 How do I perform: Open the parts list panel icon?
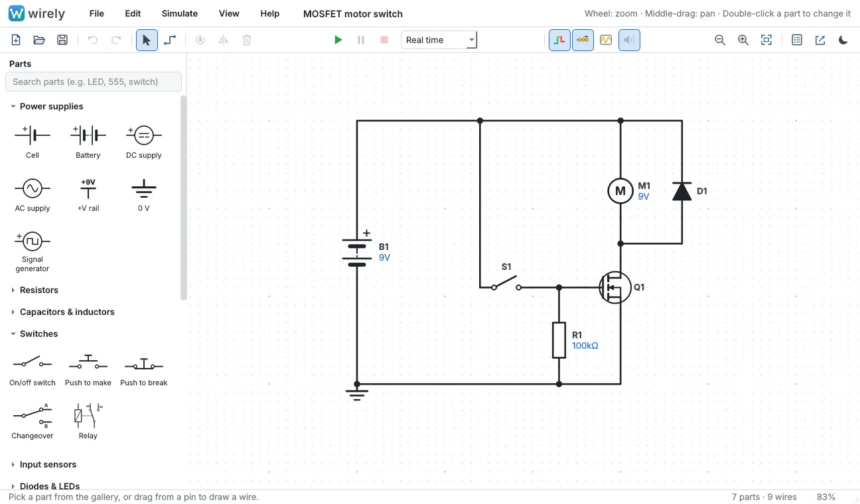[797, 40]
